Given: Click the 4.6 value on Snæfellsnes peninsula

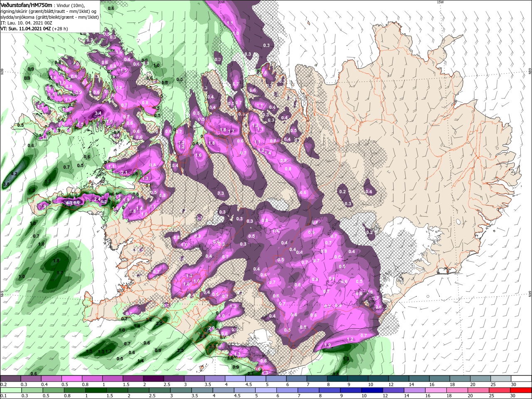Looking at the screenshot, I should coord(76,202).
